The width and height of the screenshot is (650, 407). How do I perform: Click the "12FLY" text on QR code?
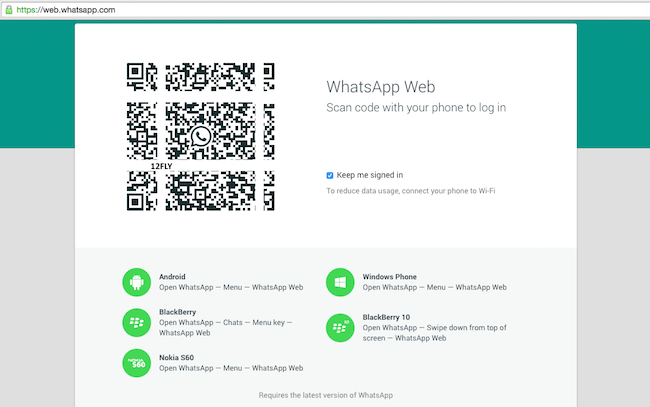(x=161, y=166)
